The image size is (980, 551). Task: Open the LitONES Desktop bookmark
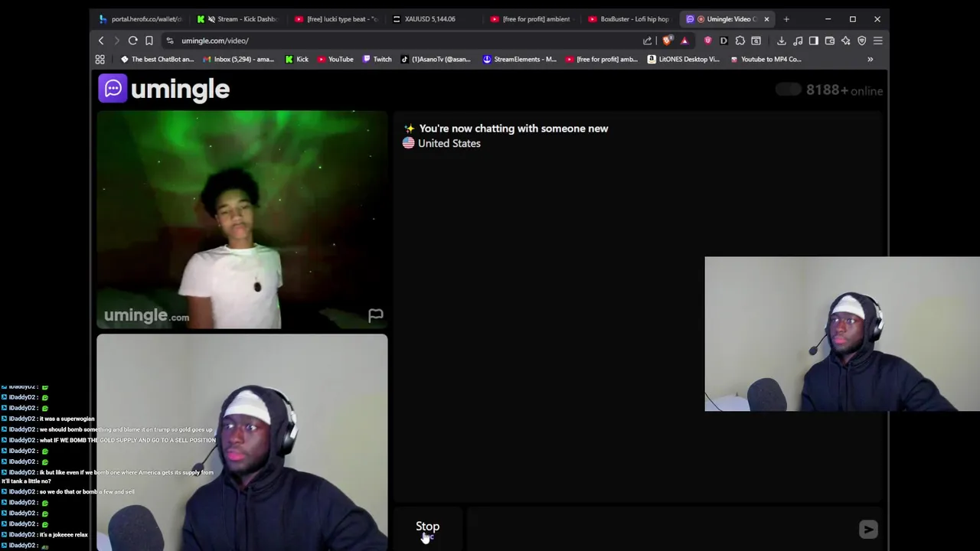683,59
